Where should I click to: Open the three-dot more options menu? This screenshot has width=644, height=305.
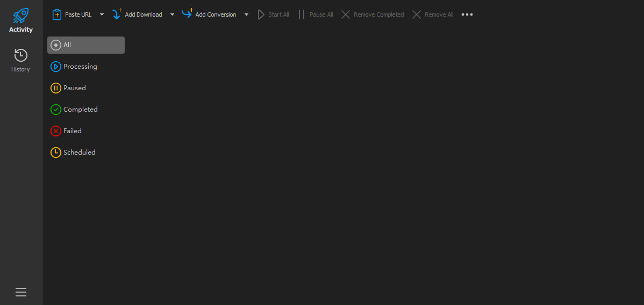[467, 14]
